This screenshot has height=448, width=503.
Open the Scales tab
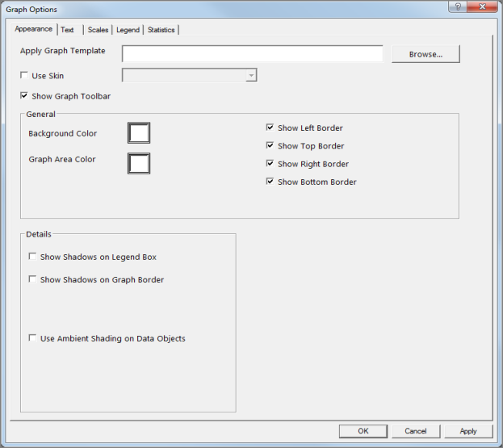point(98,30)
